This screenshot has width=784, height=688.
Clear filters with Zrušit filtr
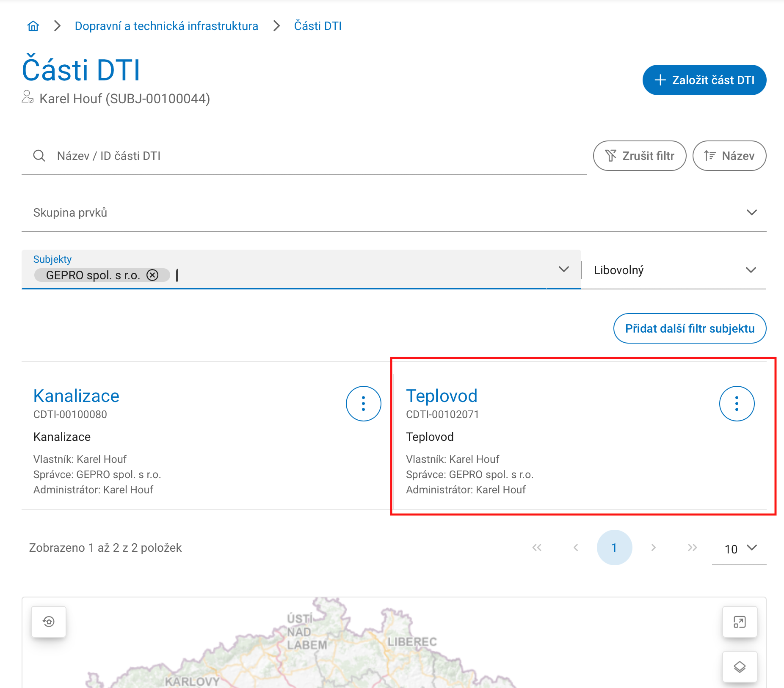[x=640, y=156]
